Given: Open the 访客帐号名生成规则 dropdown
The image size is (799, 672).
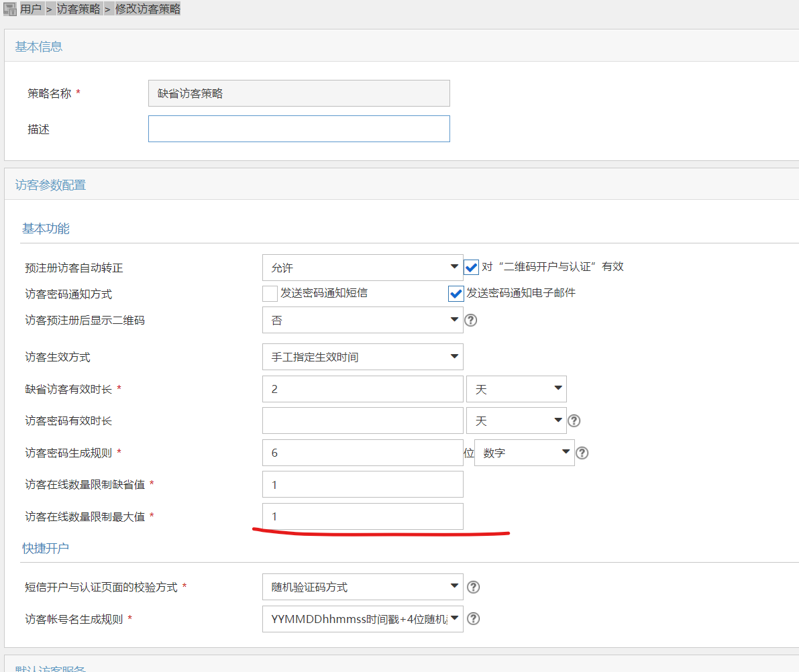Looking at the screenshot, I should [x=362, y=619].
